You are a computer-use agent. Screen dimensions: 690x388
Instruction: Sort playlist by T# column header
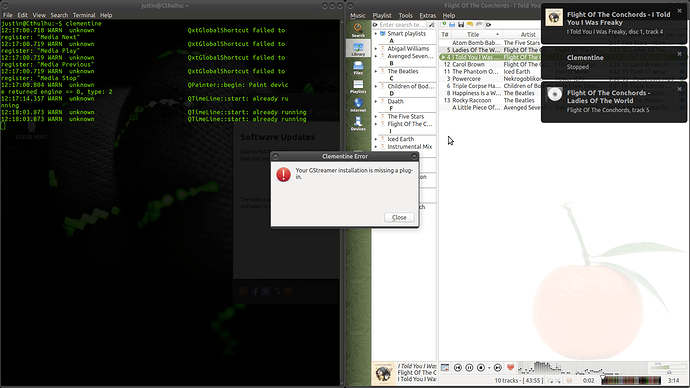[x=445, y=34]
